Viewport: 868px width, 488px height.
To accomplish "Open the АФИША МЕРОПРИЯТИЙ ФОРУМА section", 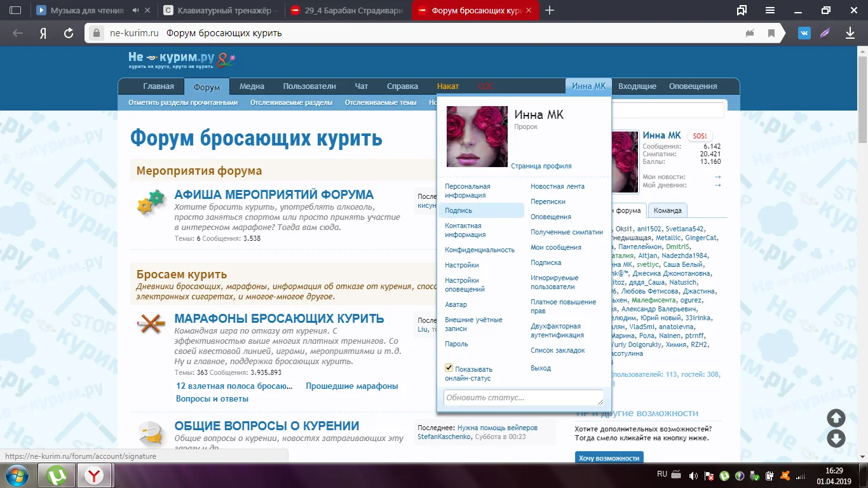I will (x=274, y=194).
